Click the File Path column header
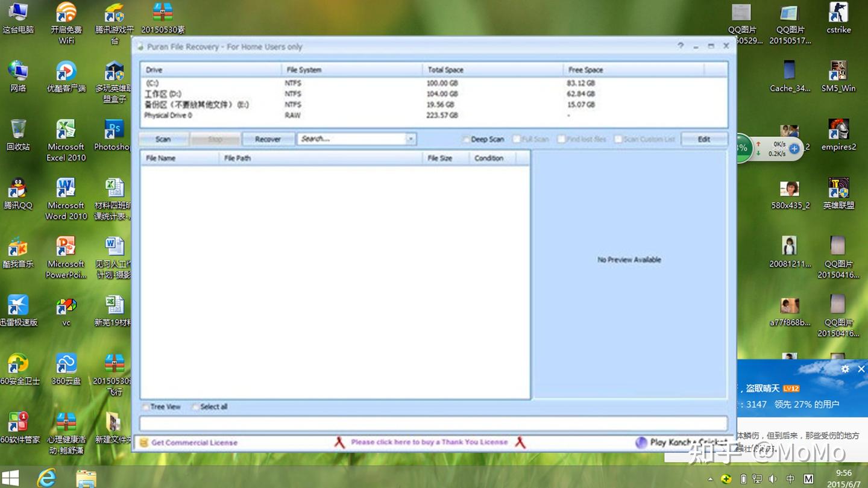This screenshot has width=868, height=488. click(x=321, y=158)
